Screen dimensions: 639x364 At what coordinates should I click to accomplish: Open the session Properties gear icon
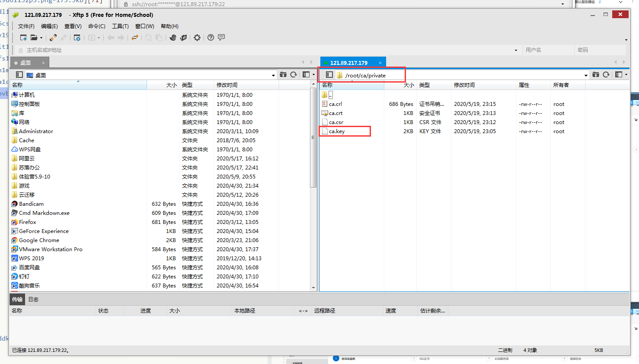point(78,38)
